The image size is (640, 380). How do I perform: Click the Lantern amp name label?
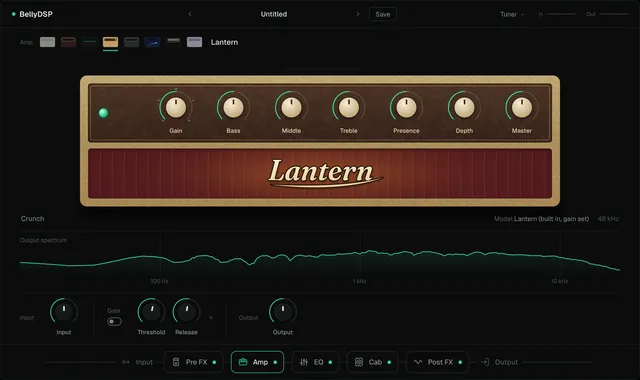tap(224, 42)
